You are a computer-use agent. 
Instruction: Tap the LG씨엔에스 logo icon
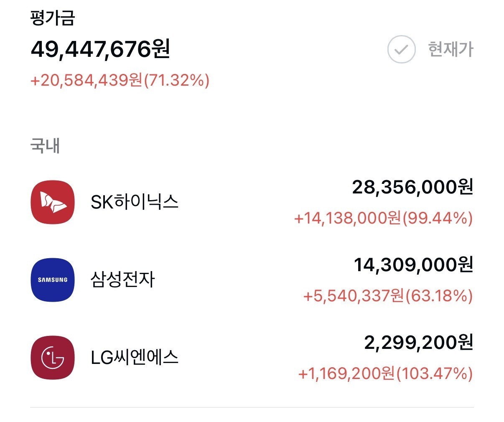(53, 358)
